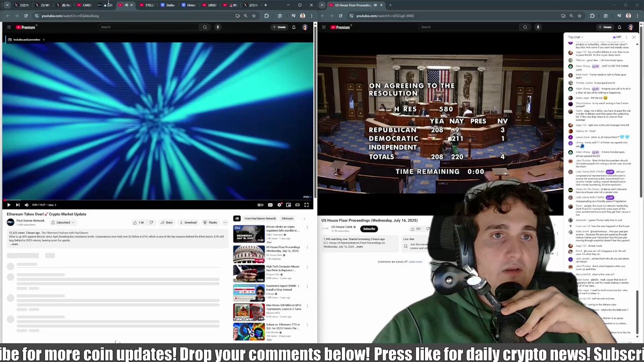Click Learn more about comments off
This screenshot has width=644, height=362.
[415, 262]
